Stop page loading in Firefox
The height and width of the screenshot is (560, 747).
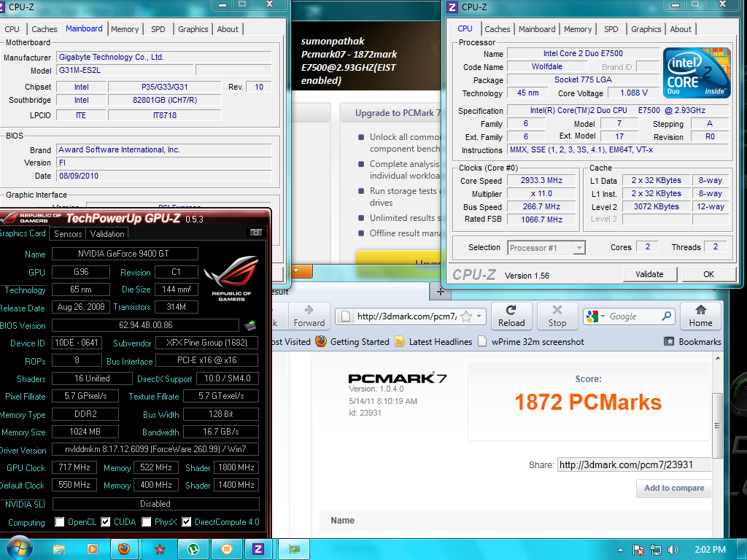click(557, 316)
